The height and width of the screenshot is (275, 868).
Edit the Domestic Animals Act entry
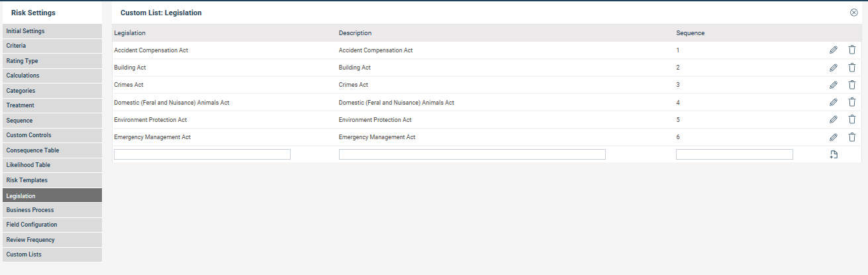(x=834, y=102)
